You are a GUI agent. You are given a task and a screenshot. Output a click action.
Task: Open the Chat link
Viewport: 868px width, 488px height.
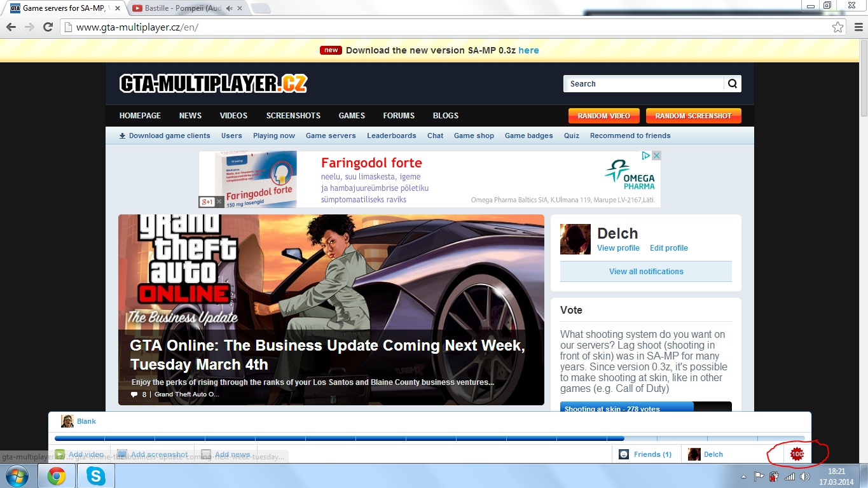(x=436, y=136)
